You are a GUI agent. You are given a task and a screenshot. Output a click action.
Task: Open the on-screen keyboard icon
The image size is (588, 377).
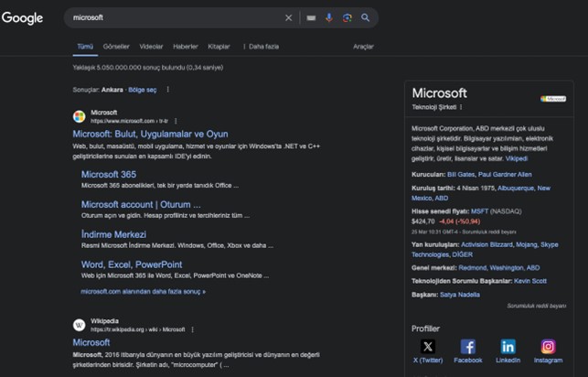[311, 17]
